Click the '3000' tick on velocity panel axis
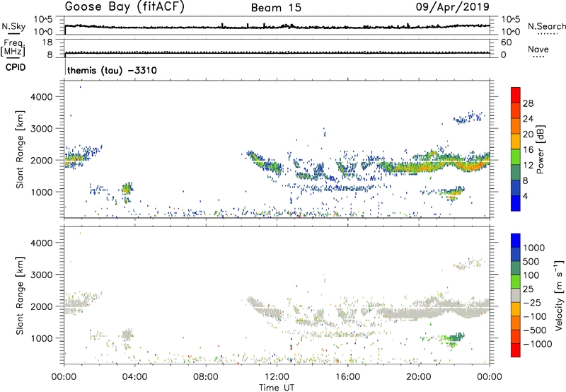566x392 pixels. pos(42,275)
